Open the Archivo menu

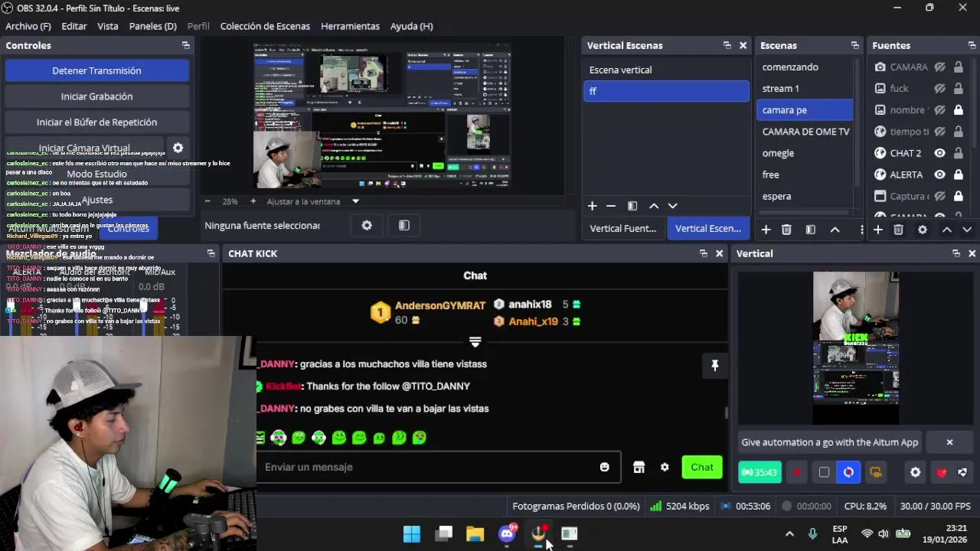(x=28, y=26)
